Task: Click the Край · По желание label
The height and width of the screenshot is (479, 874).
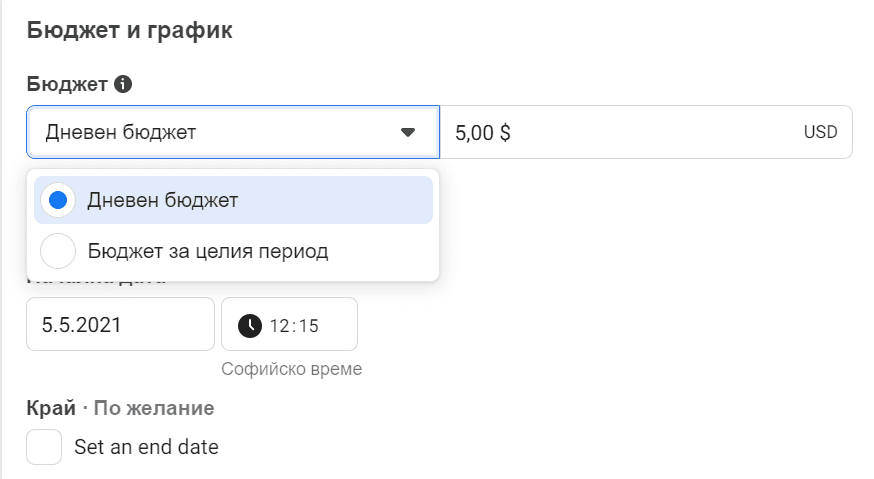Action: click(x=121, y=408)
